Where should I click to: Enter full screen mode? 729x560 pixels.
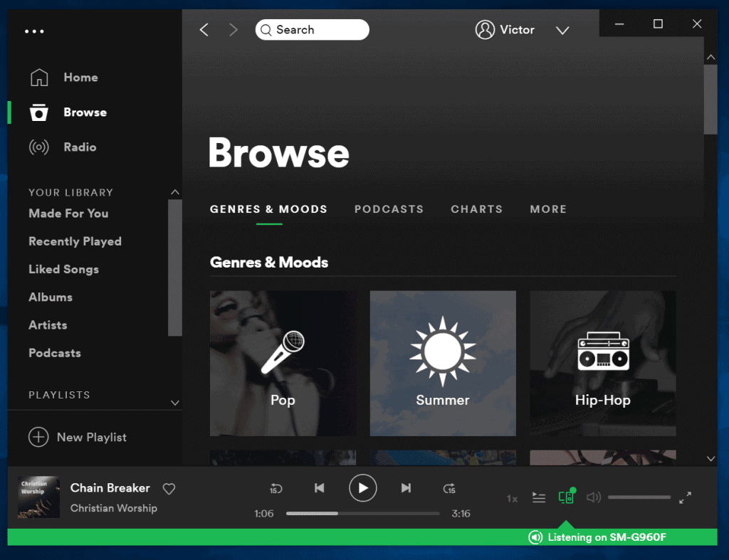(x=685, y=497)
